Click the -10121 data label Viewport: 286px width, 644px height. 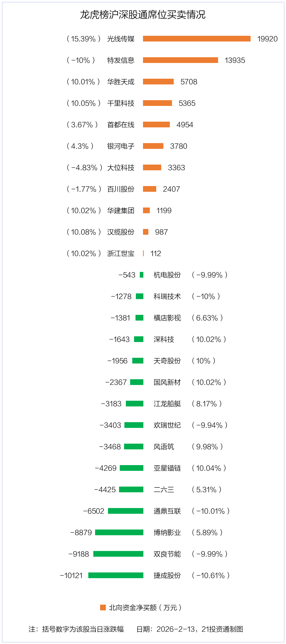pyautogui.click(x=71, y=576)
